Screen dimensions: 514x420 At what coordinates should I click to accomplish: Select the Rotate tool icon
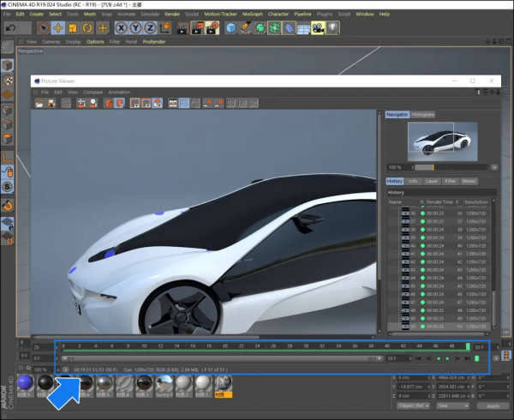[x=88, y=28]
